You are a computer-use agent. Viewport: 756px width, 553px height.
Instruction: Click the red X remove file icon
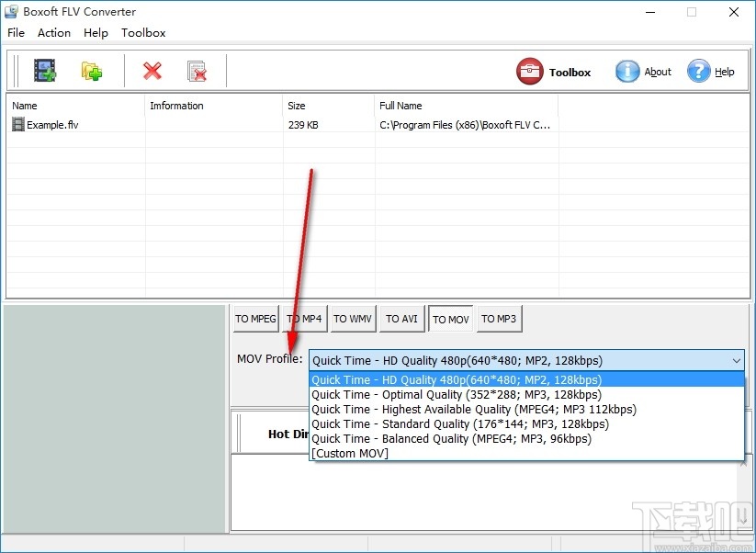click(x=152, y=70)
